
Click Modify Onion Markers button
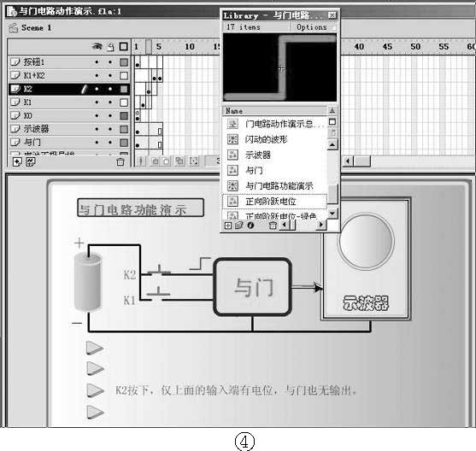(x=194, y=161)
